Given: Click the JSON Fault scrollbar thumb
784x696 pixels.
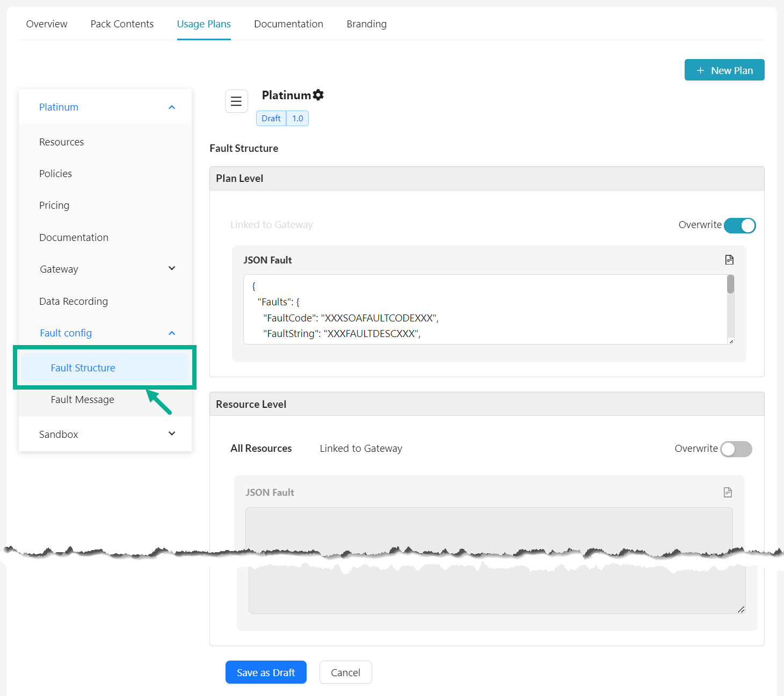Looking at the screenshot, I should coord(730,284).
